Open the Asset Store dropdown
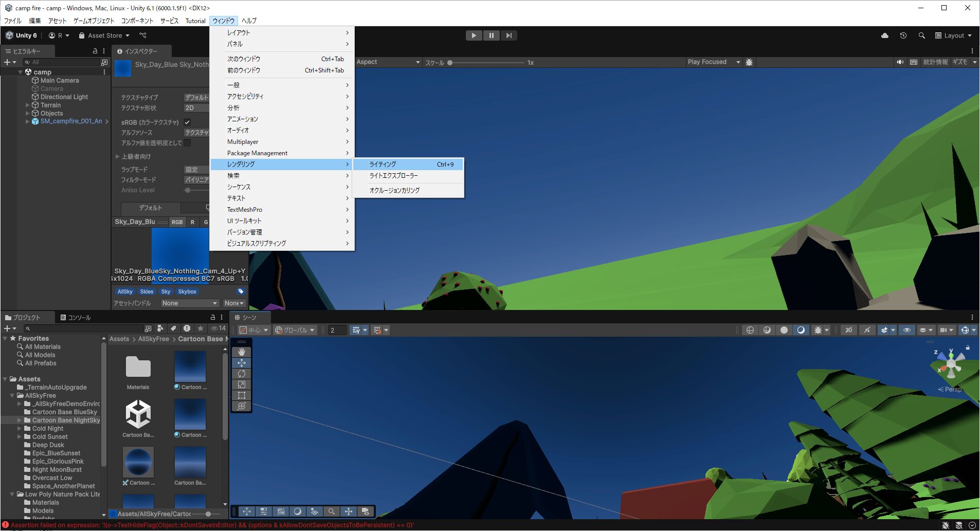 (x=104, y=35)
